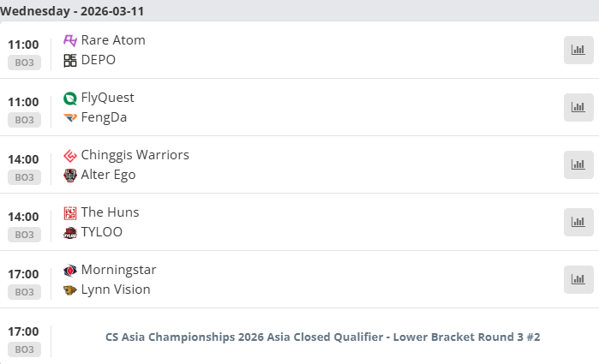Click the FengDa team logo
Screen dimensions: 599x364
(x=70, y=117)
